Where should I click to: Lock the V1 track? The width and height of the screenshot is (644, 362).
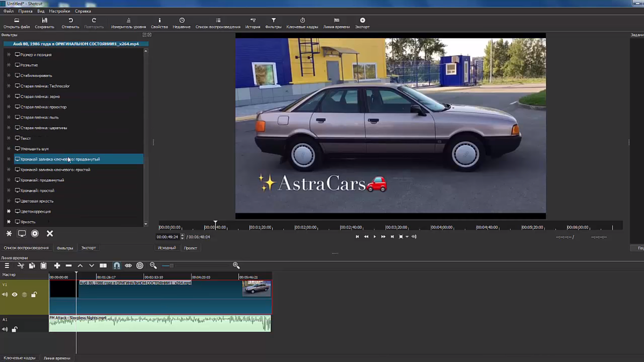(x=34, y=294)
